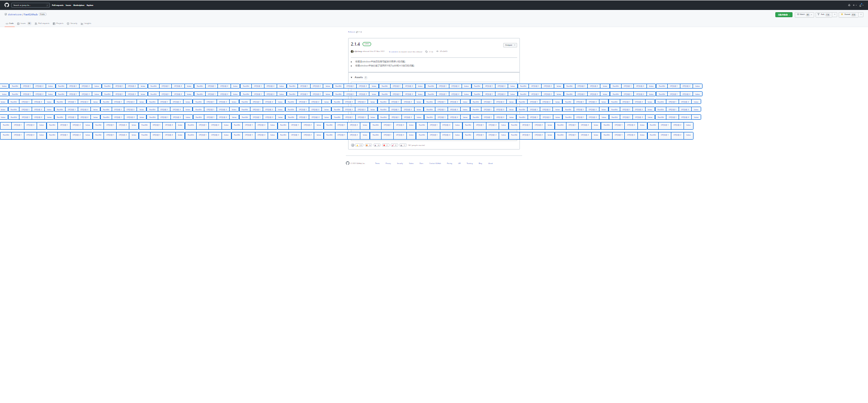Image resolution: width=868 pixels, height=403 pixels.
Task: Fork the repository
Action: coord(824,14)
